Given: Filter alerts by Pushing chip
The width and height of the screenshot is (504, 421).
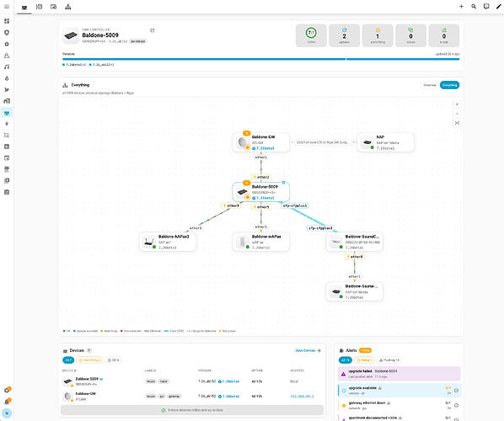Looking at the screenshot, I should point(389,360).
